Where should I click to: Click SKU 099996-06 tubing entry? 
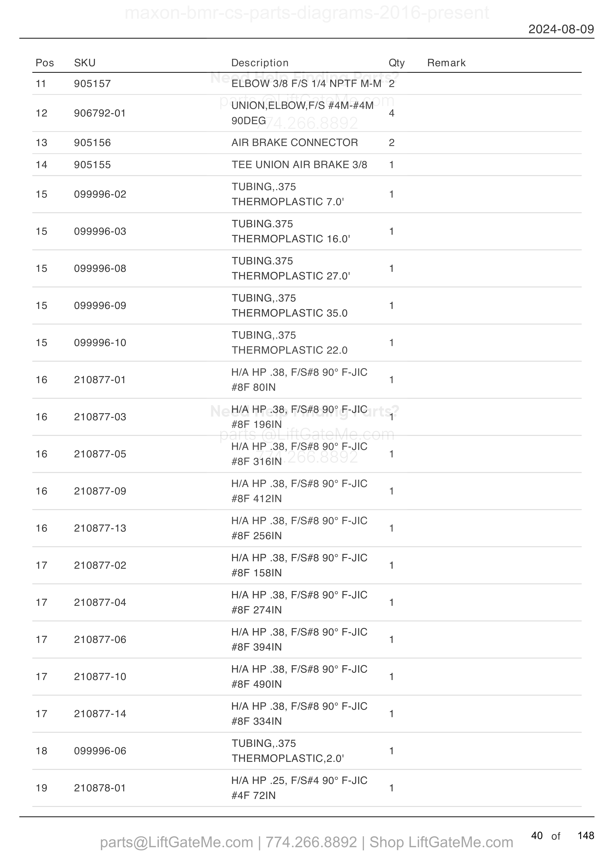tap(100, 751)
